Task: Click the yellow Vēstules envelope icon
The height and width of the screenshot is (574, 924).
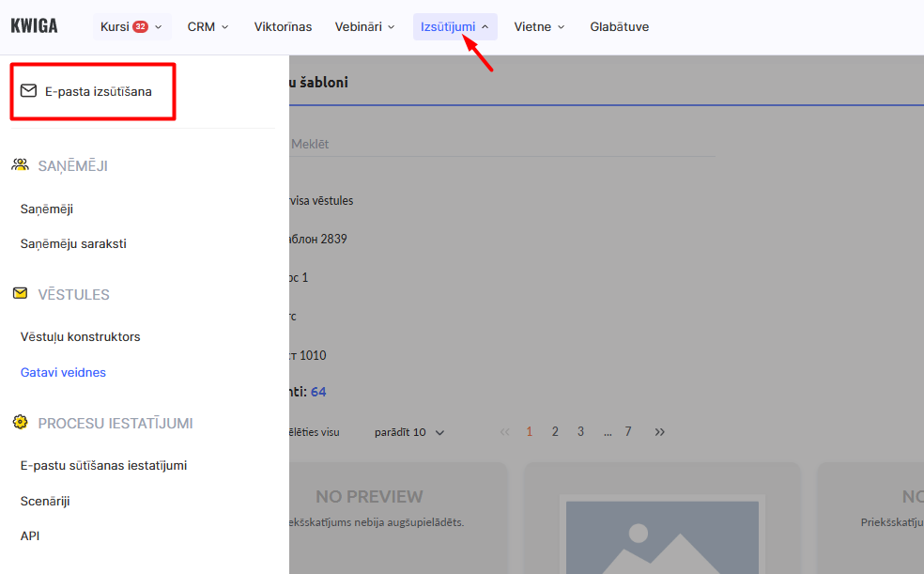Action: click(x=20, y=294)
